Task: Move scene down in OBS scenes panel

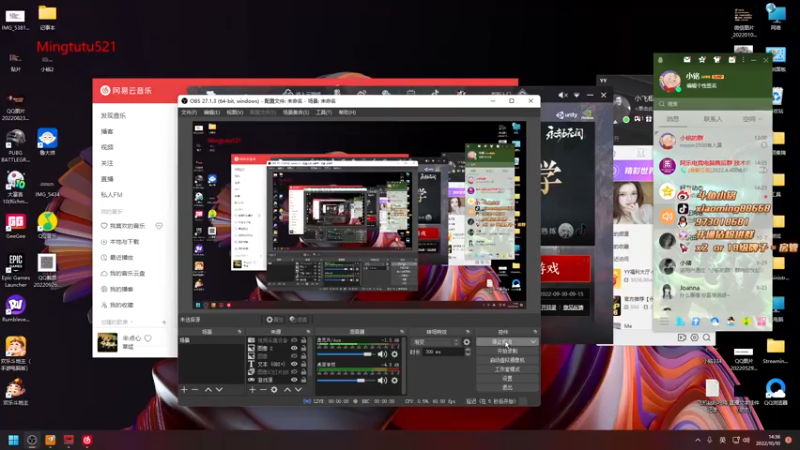Action: (219, 390)
